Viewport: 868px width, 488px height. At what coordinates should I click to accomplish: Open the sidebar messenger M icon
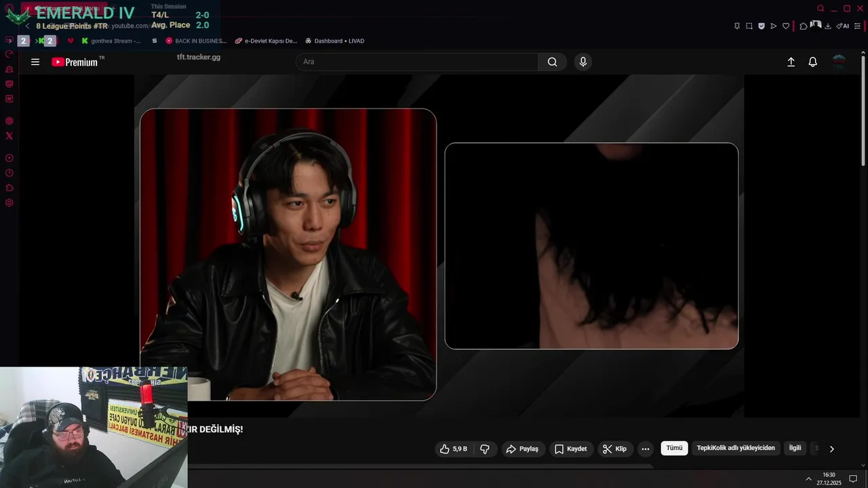coord(9,99)
